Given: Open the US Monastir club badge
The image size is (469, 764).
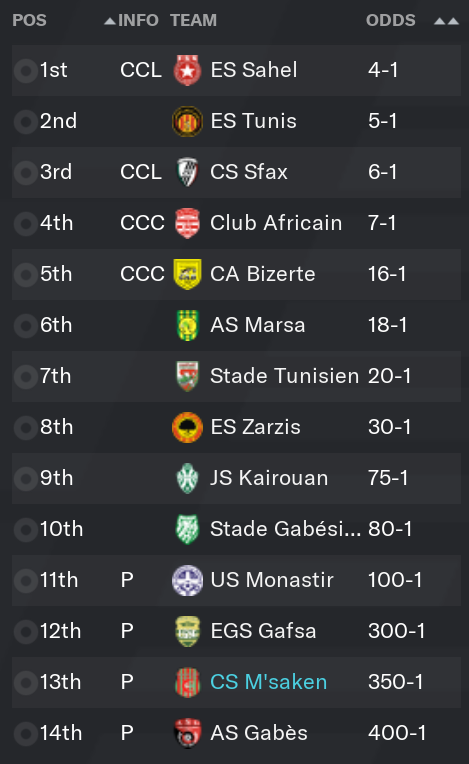Looking at the screenshot, I should point(187,580).
